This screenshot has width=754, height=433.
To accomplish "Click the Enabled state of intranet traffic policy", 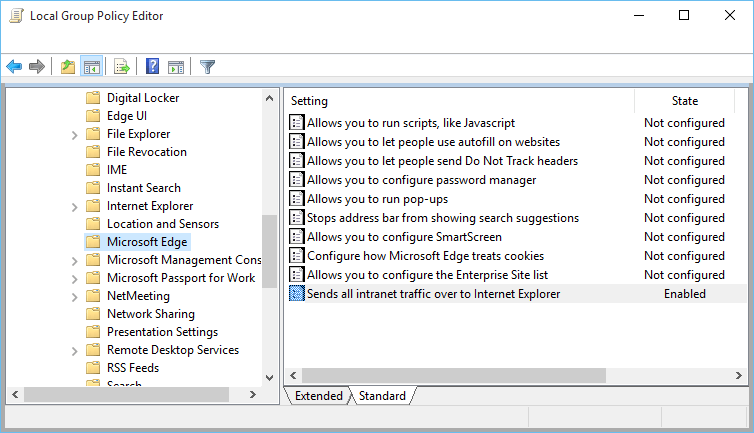I will pyautogui.click(x=685, y=293).
